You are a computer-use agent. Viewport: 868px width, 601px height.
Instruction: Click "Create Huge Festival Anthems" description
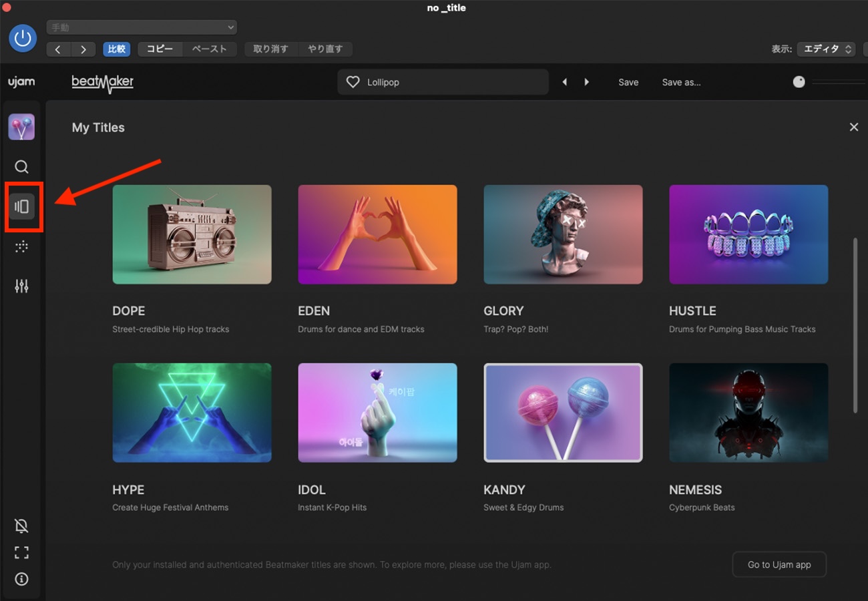[170, 508]
